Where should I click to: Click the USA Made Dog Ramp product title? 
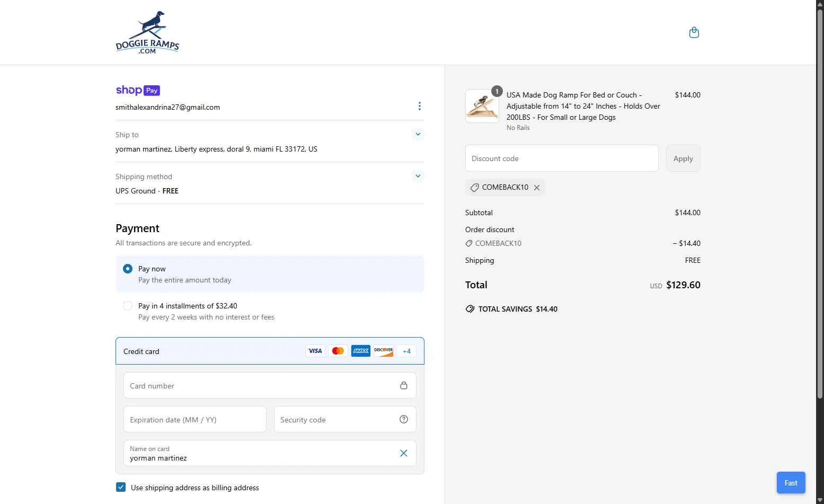583,106
